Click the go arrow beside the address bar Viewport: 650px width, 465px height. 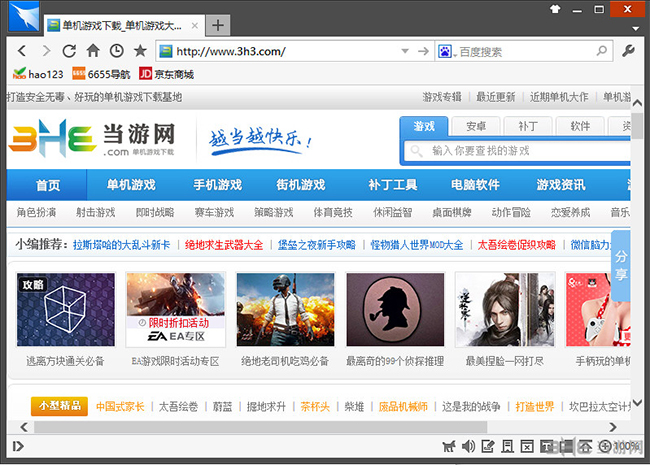coord(423,51)
